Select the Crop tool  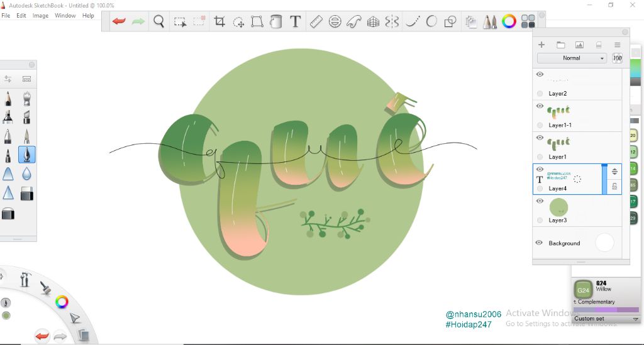pos(219,21)
